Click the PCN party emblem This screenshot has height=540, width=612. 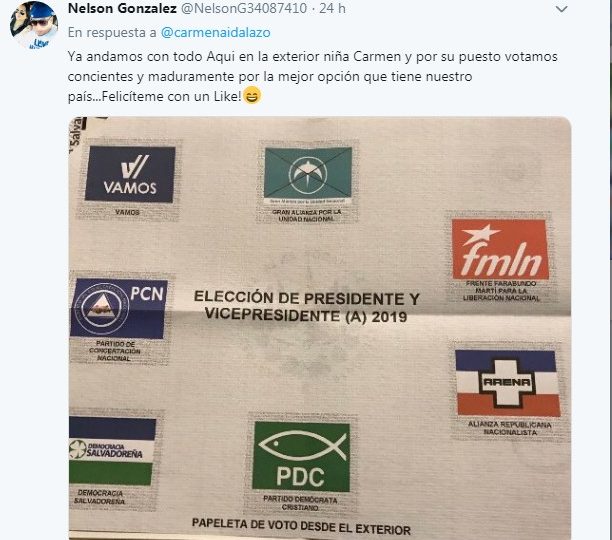coord(118,308)
